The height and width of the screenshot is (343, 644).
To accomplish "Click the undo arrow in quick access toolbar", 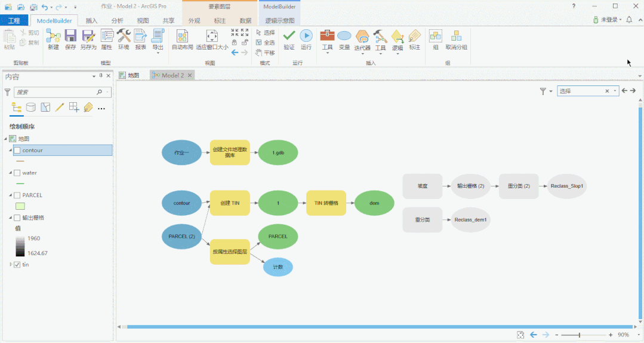I will [x=45, y=7].
